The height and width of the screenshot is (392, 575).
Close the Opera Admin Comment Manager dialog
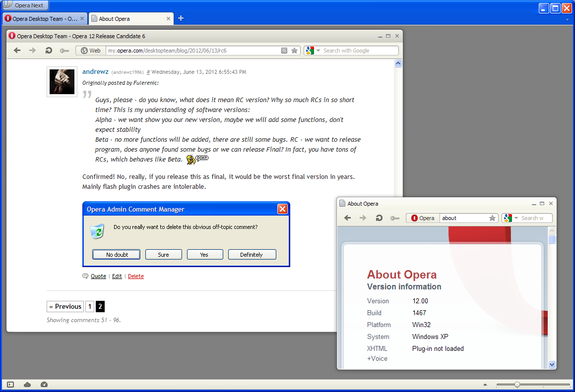(282, 209)
